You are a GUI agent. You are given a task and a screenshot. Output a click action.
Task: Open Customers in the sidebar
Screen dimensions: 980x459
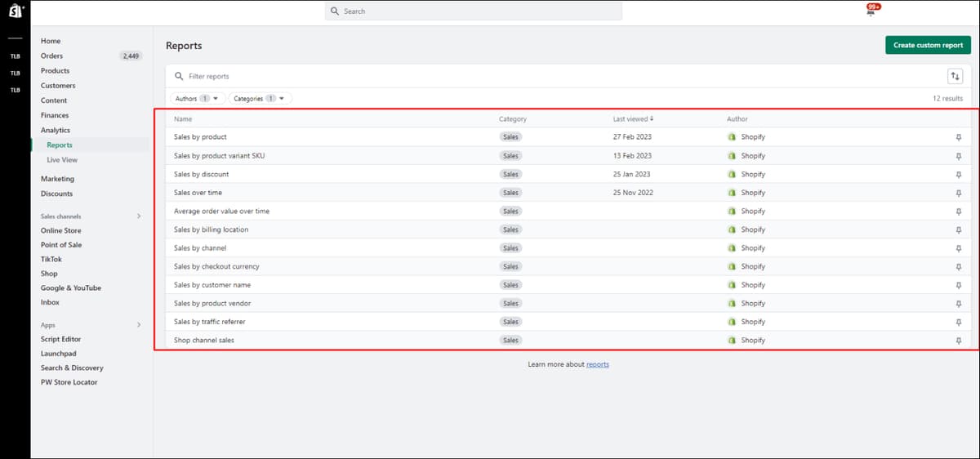pyautogui.click(x=58, y=85)
